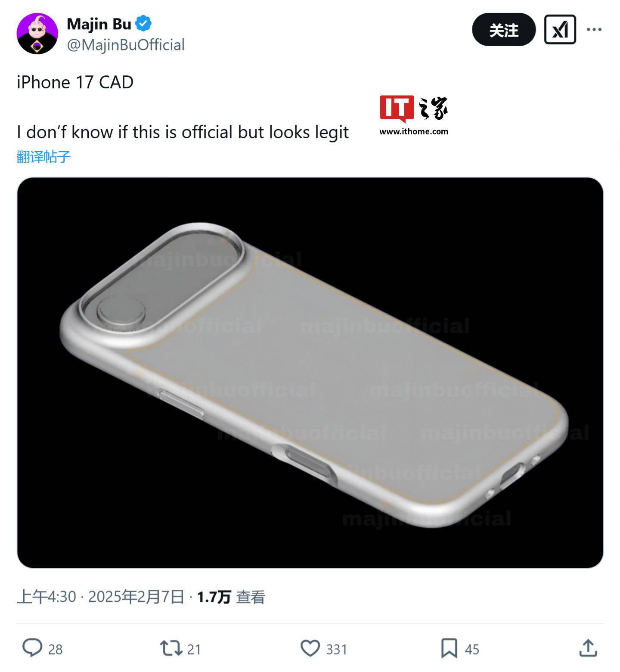620x672 pixels.
Task: Open the three-dot more options menu
Action: pos(594,29)
